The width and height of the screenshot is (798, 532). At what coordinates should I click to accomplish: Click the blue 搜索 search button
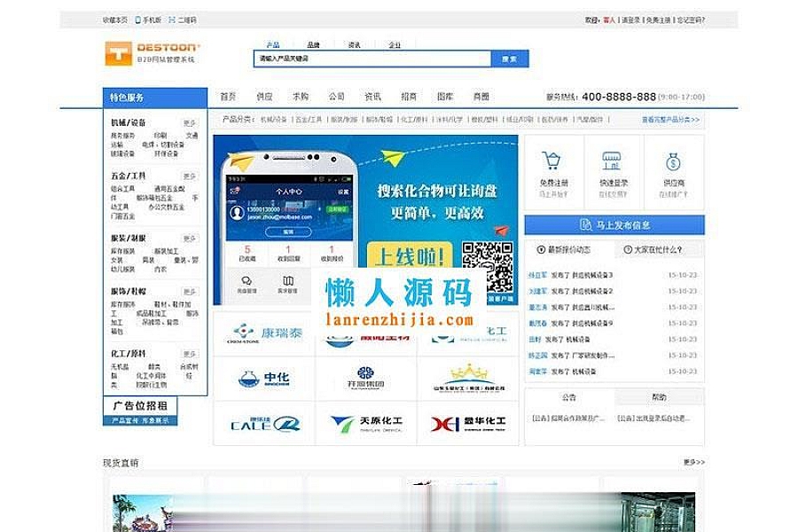(x=510, y=59)
